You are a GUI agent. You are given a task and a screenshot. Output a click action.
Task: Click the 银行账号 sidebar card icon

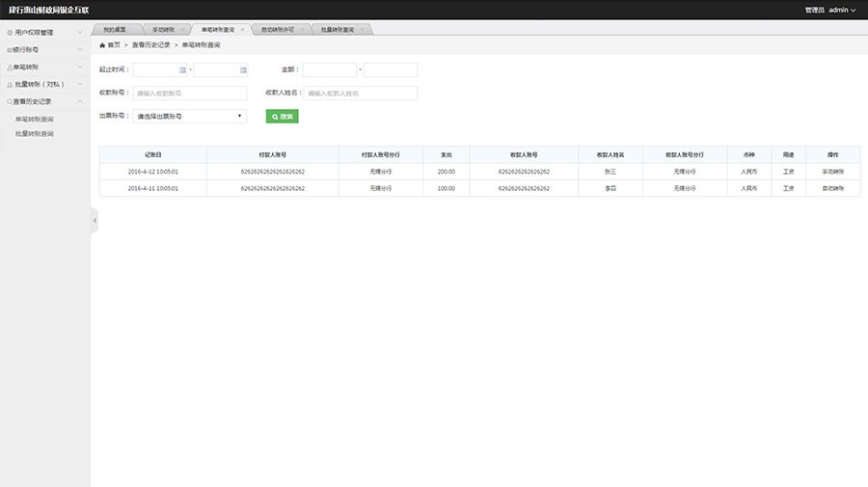pyautogui.click(x=10, y=49)
